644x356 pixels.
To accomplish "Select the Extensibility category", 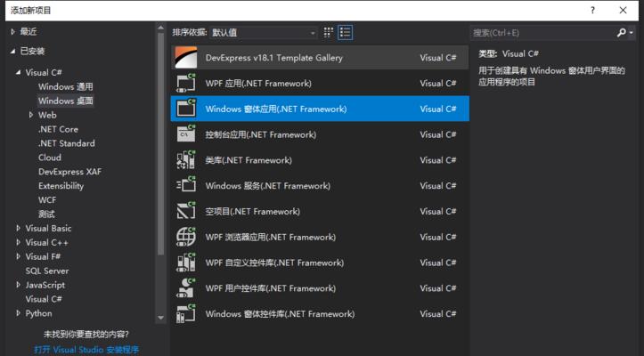I will click(x=61, y=186).
